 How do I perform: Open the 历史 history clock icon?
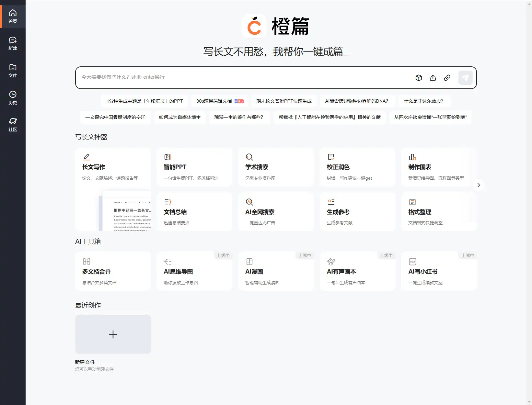click(x=13, y=94)
